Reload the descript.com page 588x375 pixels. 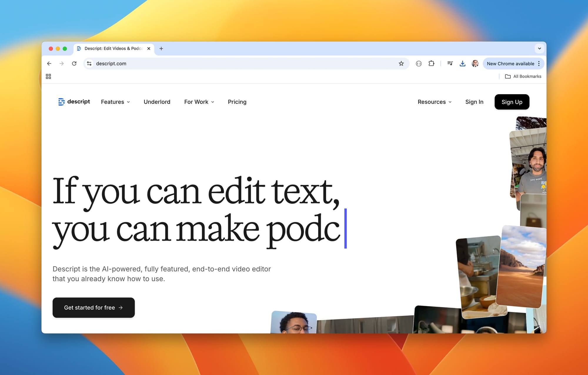[74, 64]
